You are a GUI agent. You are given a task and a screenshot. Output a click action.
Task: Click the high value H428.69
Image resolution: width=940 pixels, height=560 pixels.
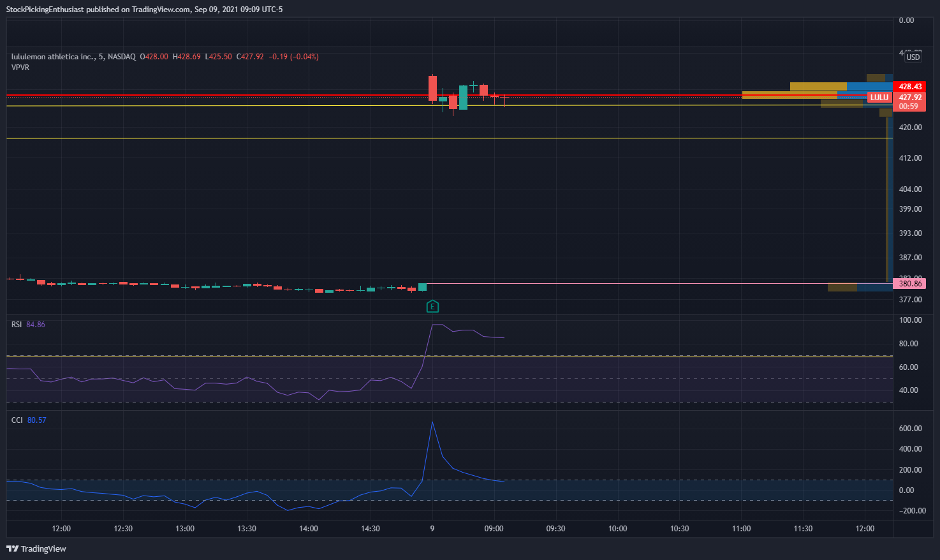coord(186,57)
